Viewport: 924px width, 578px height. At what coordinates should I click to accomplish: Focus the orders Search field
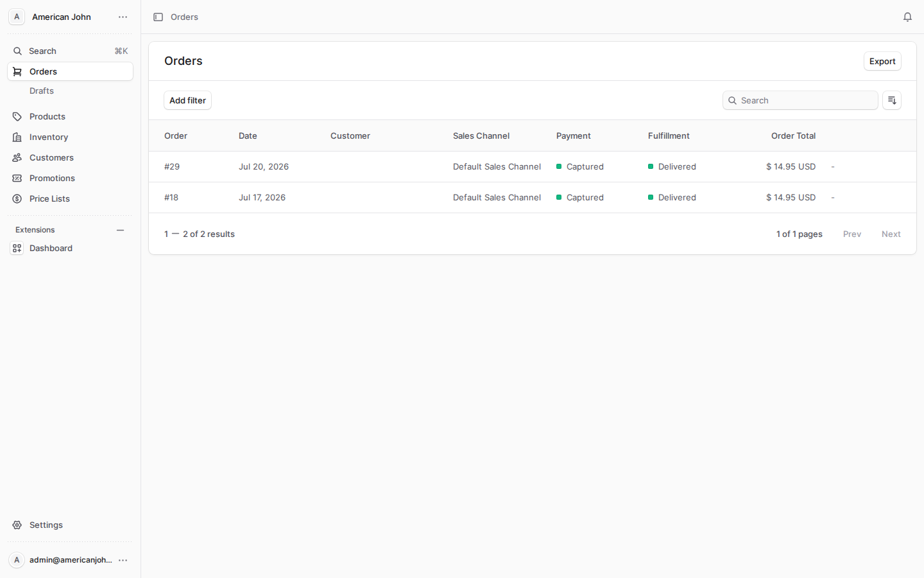[800, 100]
